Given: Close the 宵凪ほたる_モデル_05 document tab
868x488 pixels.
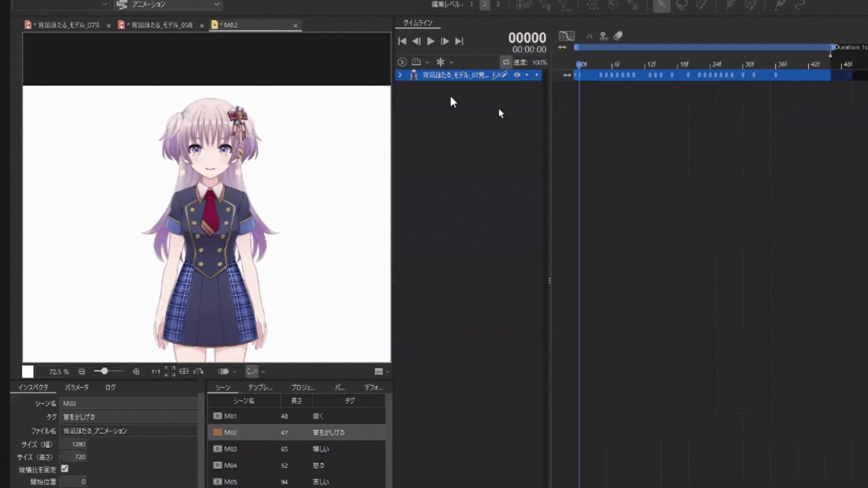Looking at the screenshot, I should click(x=202, y=26).
